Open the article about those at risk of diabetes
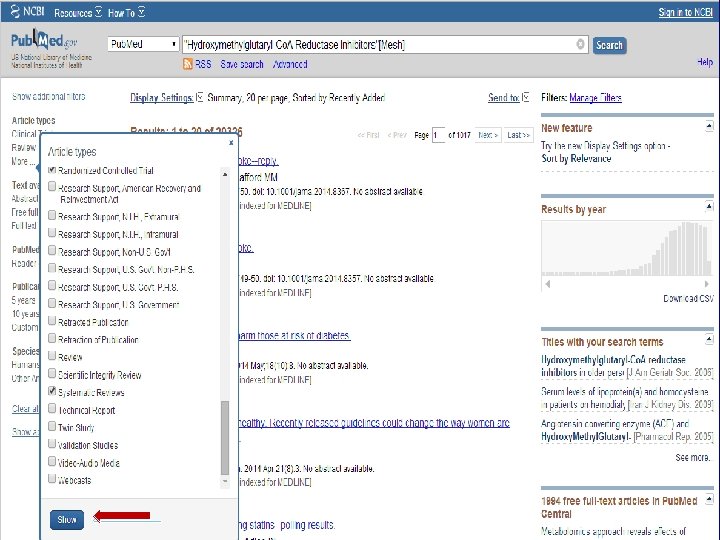The height and width of the screenshot is (540, 720). [294, 336]
